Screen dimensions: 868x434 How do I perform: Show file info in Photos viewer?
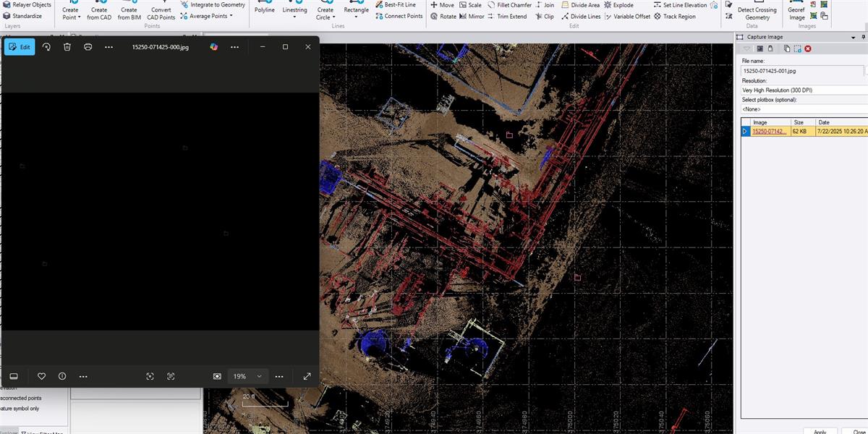pyautogui.click(x=62, y=376)
